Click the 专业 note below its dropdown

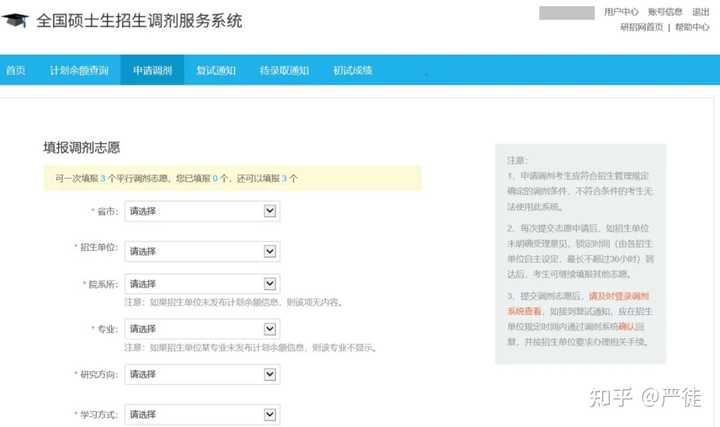[x=251, y=348]
